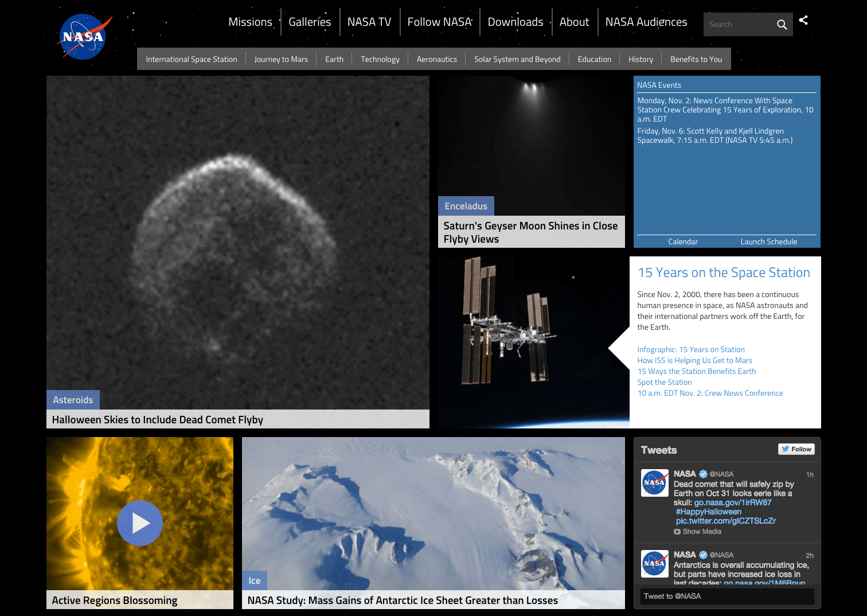Open the Launch Schedule link

(769, 241)
